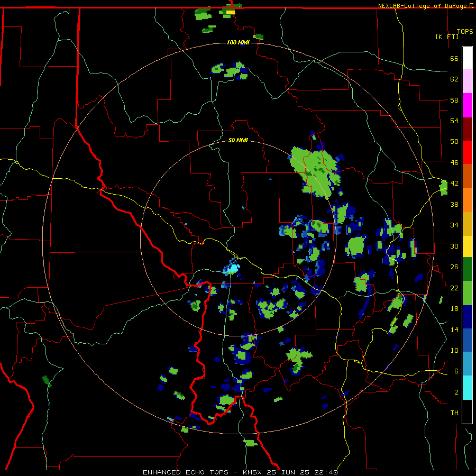Pick the bright yellow swatch on the color bar
476x476 pixels.
[x=467, y=246]
